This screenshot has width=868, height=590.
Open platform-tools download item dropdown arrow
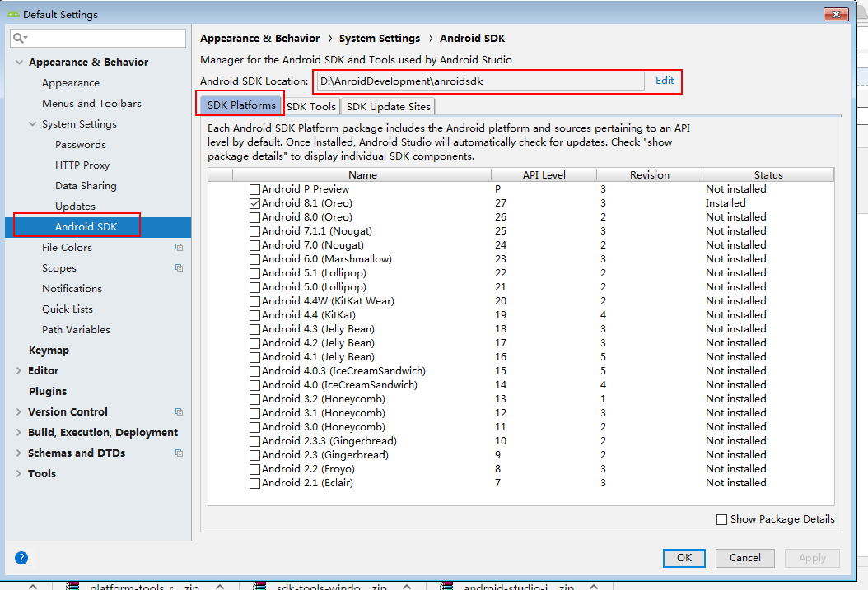pos(221,587)
